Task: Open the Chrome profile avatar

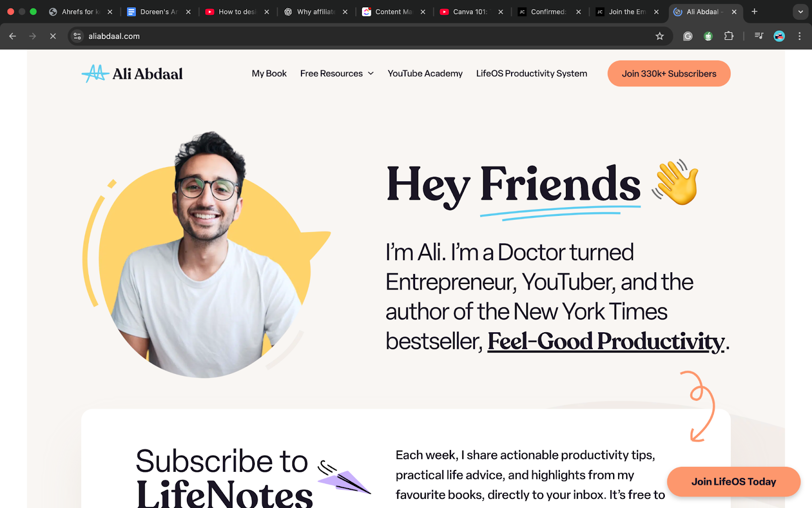Action: coord(779,36)
